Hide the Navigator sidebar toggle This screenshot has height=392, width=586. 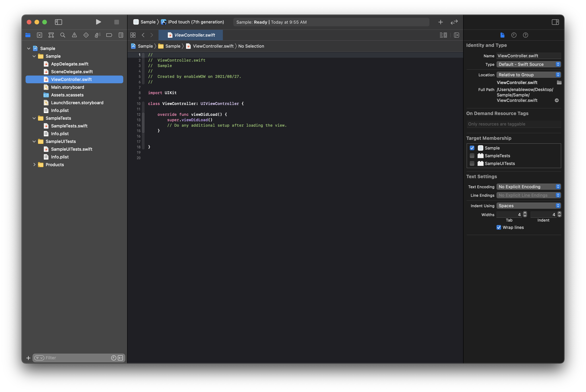click(58, 22)
